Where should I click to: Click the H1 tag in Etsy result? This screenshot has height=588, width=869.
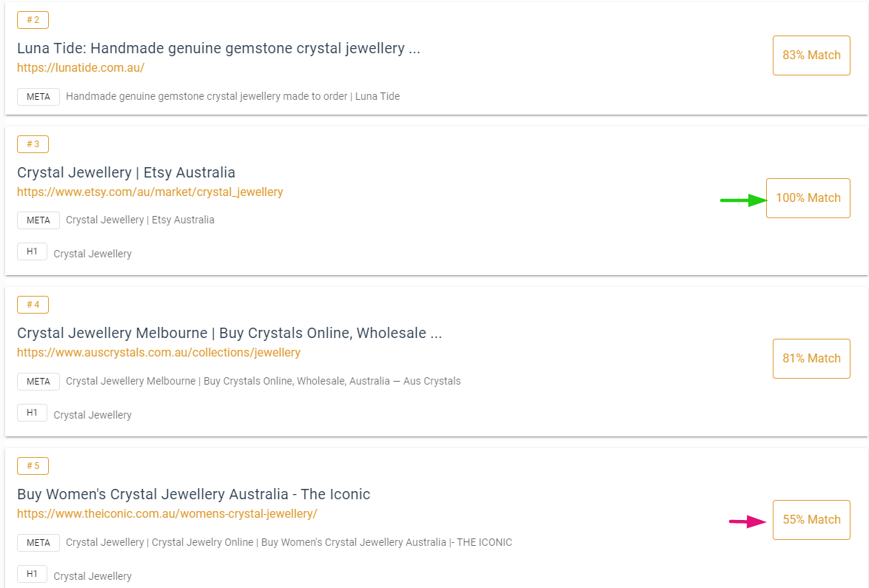[32, 251]
